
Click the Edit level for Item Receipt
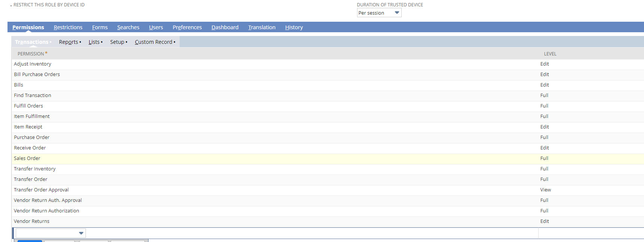click(545, 127)
